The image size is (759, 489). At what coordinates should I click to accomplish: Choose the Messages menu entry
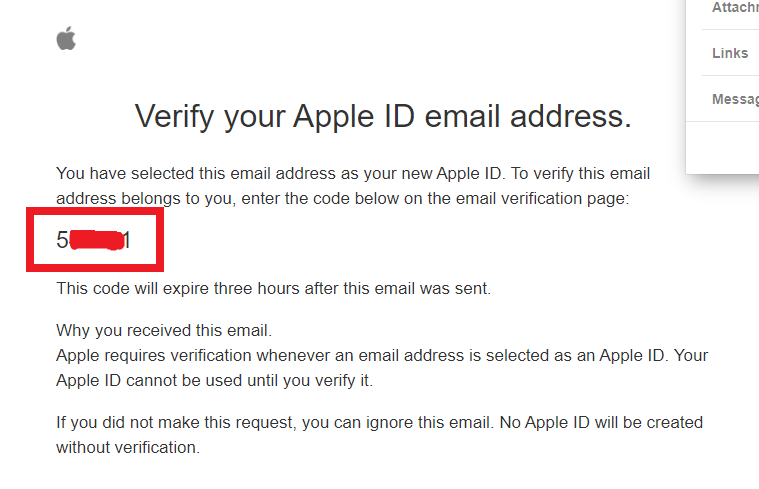(734, 99)
